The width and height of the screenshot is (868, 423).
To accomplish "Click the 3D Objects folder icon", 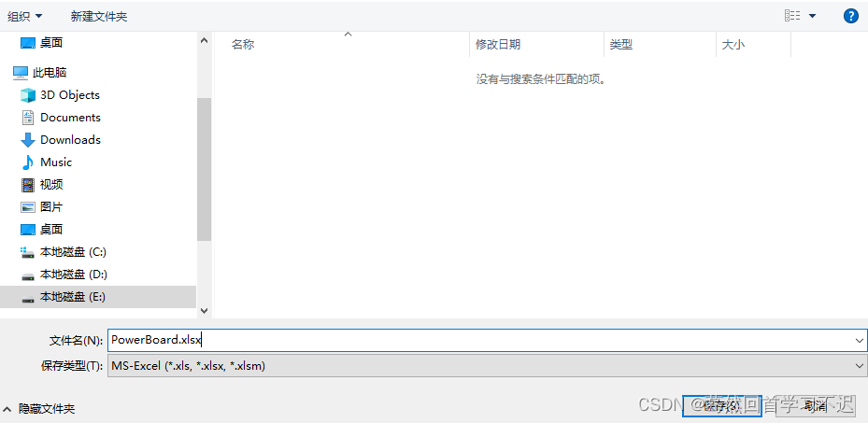I will pyautogui.click(x=28, y=95).
